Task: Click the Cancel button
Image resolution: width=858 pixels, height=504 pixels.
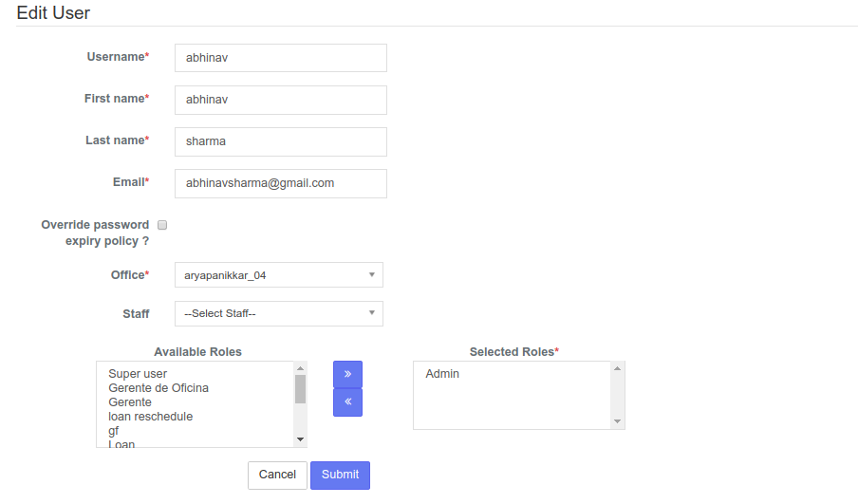Action: (277, 475)
